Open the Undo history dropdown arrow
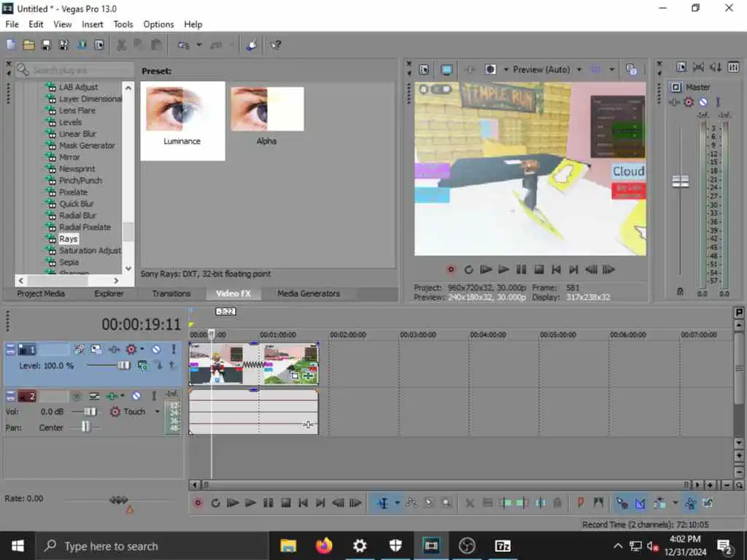Viewport: 747px width, 560px height. [x=199, y=44]
